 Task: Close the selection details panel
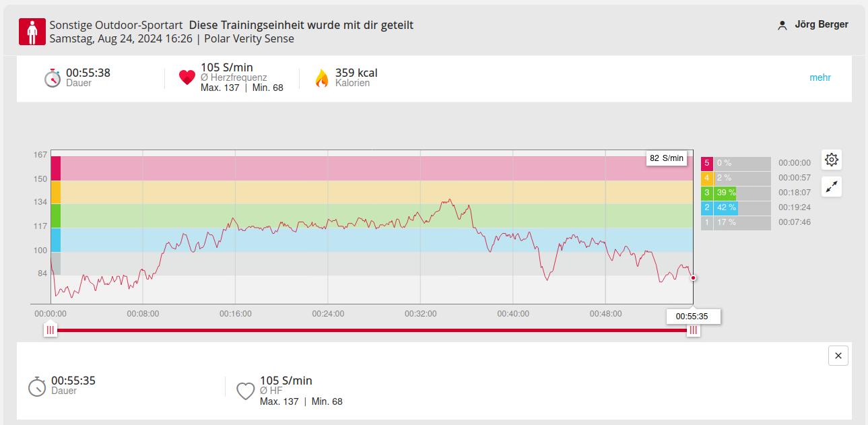(x=838, y=356)
